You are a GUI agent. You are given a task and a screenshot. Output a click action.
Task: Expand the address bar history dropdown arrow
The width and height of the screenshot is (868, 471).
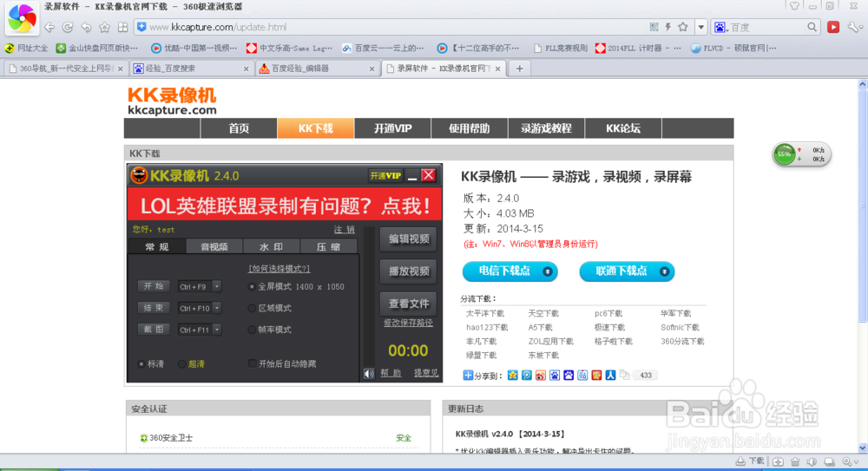700,27
